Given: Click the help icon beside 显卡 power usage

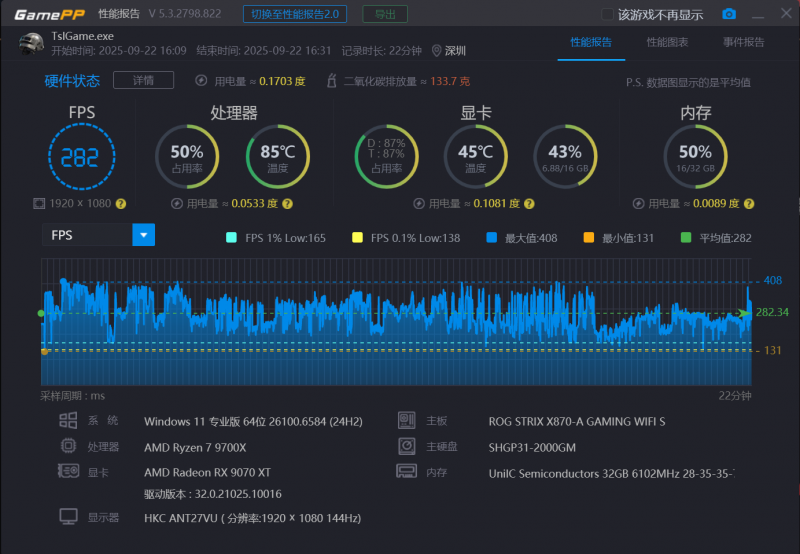Looking at the screenshot, I should pyautogui.click(x=530, y=203).
